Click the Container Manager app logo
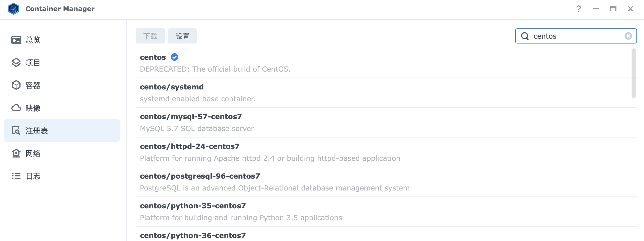 click(14, 9)
